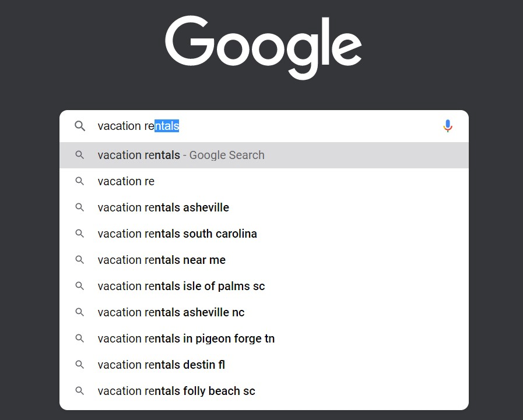This screenshot has width=523, height=420.
Task: Click the magnifier icon in search box
Action: [80, 126]
